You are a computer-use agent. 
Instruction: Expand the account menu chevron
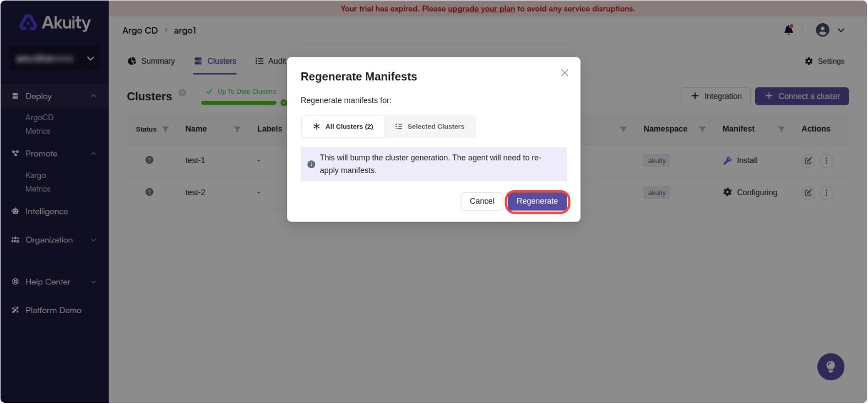(841, 30)
